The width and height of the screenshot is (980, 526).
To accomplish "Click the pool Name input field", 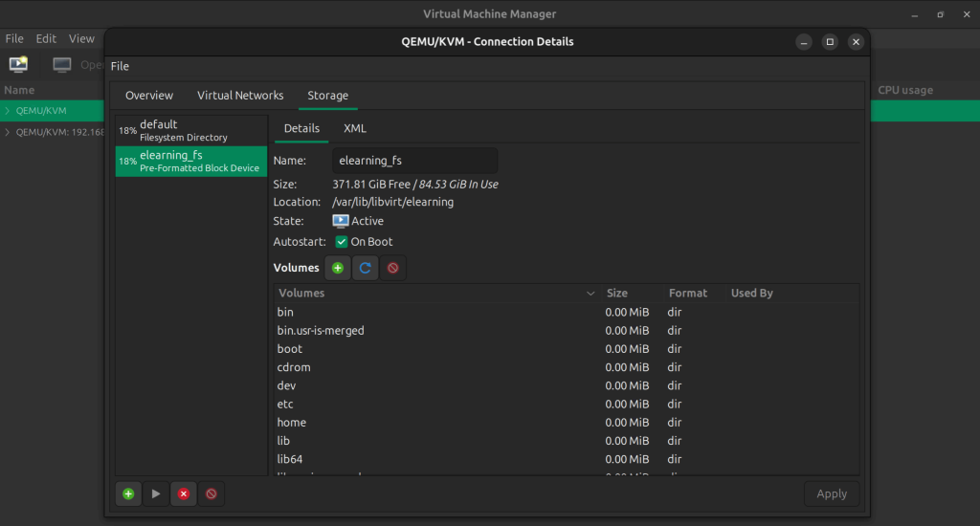I will pos(415,161).
